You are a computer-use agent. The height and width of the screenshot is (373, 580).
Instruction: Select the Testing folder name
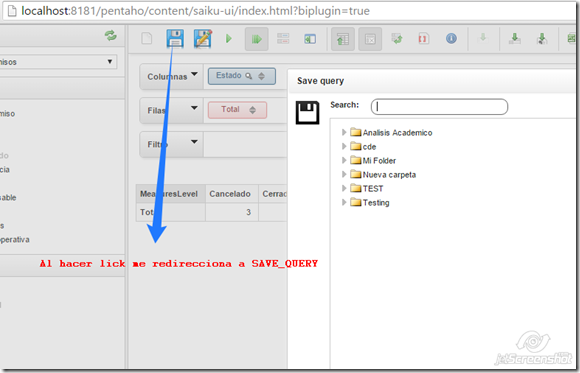[376, 203]
